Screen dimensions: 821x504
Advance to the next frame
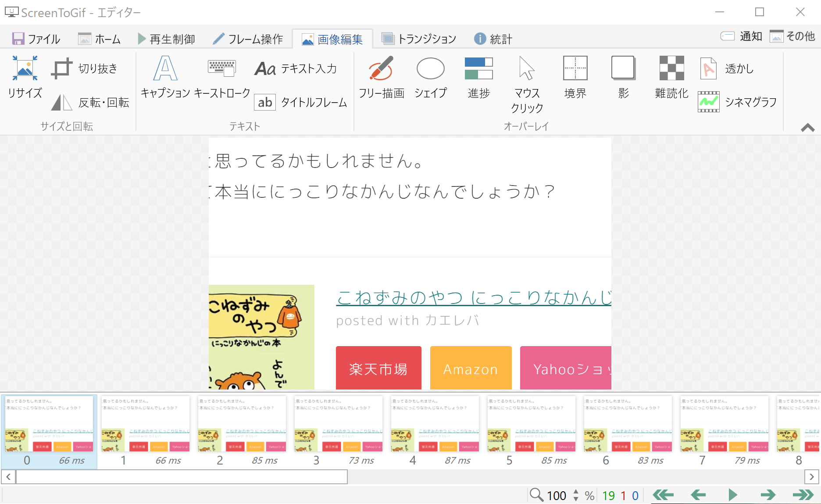[768, 495]
